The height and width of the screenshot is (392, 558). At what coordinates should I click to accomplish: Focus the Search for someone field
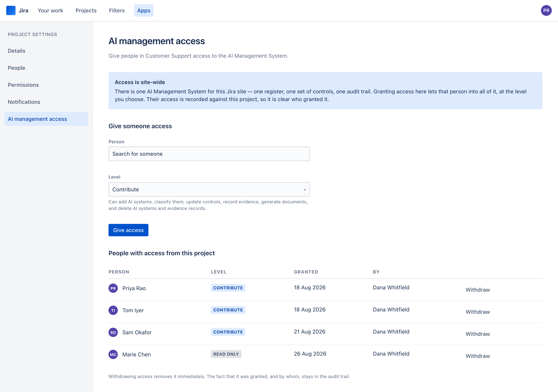(209, 154)
